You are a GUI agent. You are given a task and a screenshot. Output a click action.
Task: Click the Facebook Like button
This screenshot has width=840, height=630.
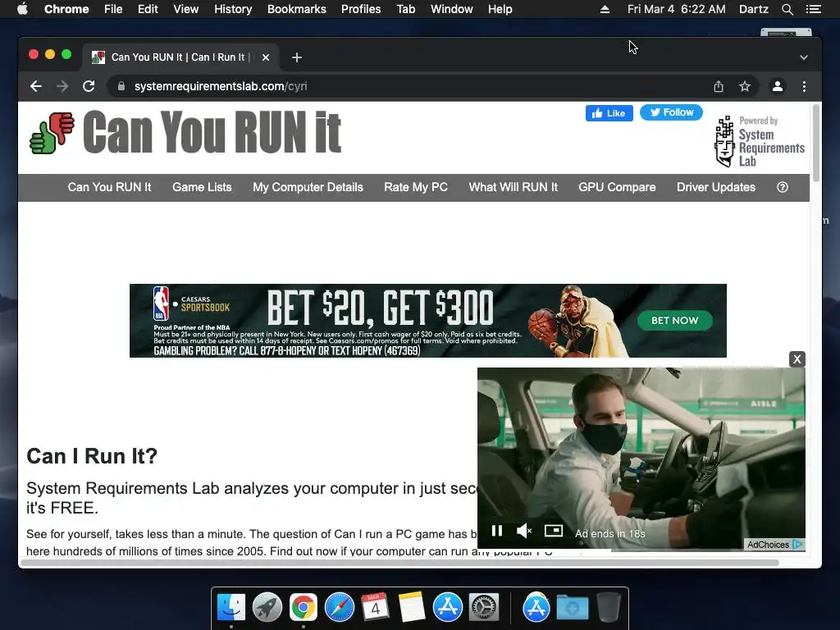click(x=609, y=113)
